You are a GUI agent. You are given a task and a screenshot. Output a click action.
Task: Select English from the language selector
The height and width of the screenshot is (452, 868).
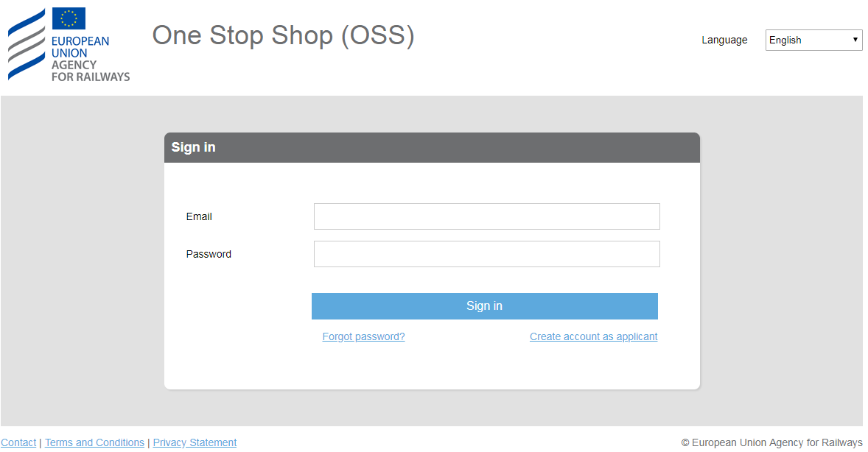tap(813, 40)
